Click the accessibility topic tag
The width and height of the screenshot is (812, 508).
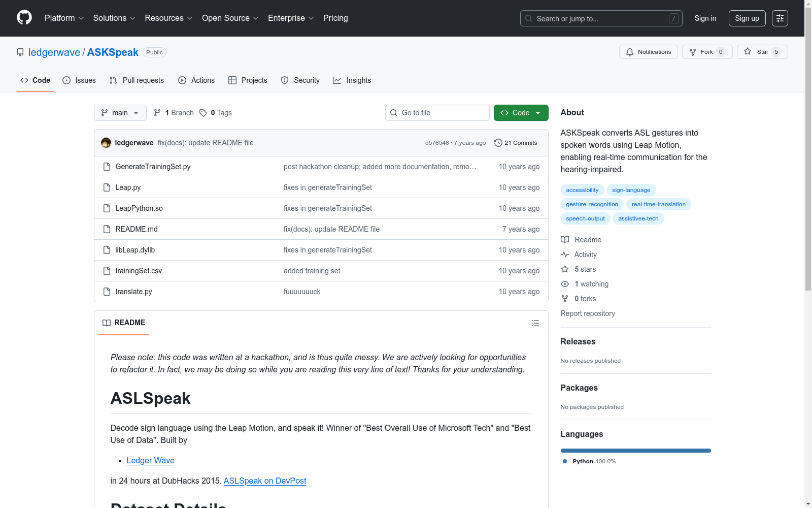[x=582, y=190]
